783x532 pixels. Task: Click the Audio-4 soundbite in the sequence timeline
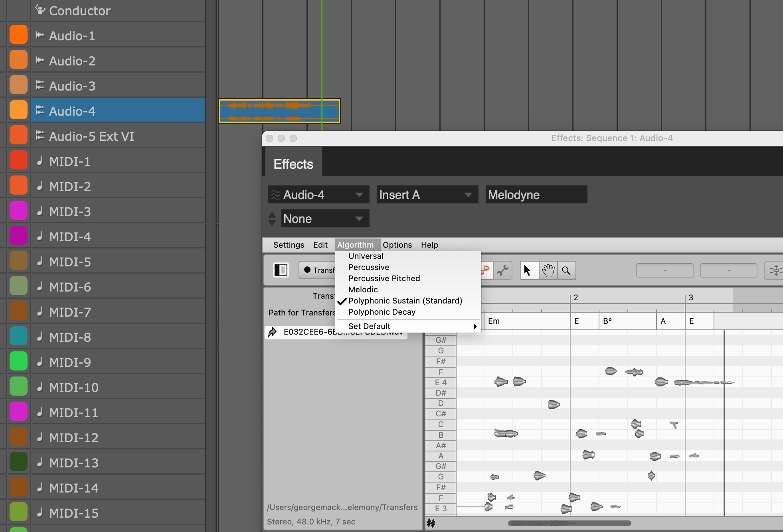coord(279,111)
